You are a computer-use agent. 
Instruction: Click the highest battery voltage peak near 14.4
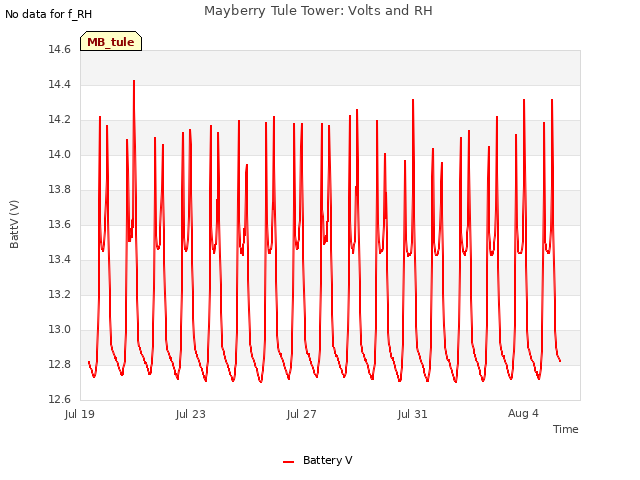click(x=134, y=81)
